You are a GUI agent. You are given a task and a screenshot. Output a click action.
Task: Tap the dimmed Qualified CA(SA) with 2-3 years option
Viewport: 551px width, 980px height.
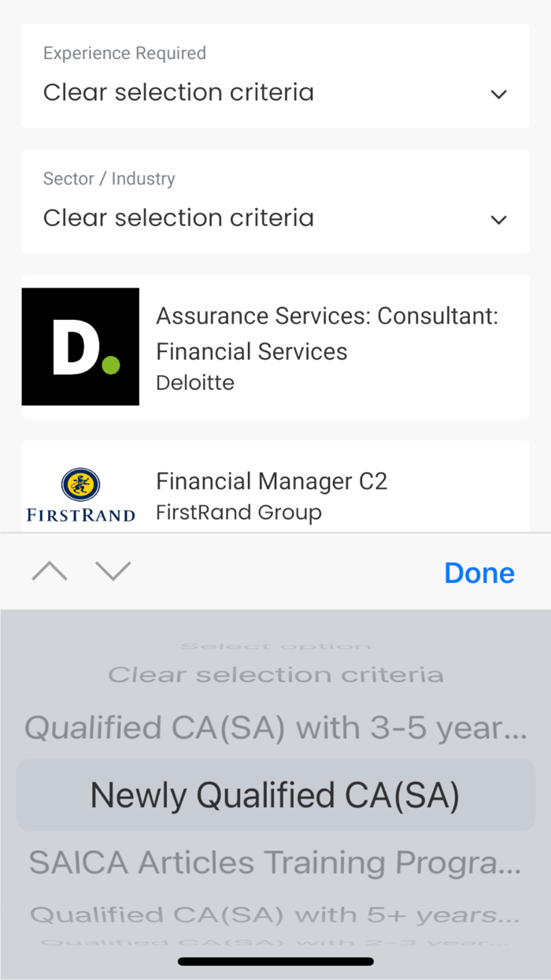click(x=275, y=943)
